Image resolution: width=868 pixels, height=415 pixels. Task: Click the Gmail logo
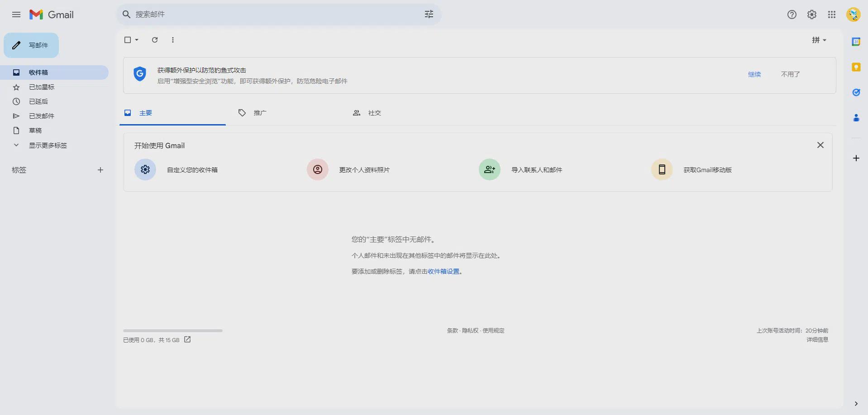click(x=51, y=14)
